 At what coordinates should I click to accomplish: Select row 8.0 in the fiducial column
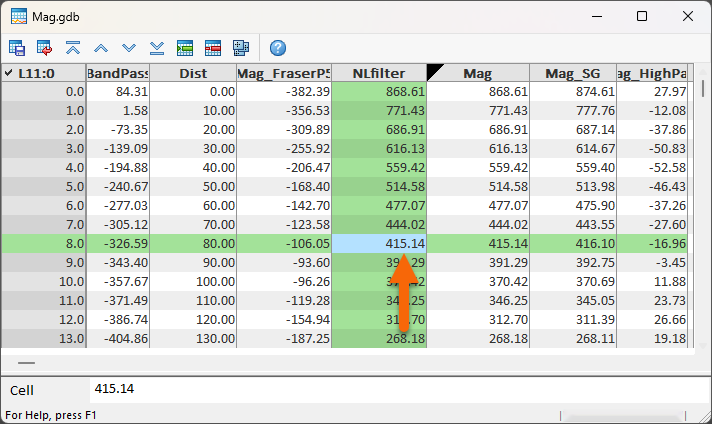coord(43,243)
